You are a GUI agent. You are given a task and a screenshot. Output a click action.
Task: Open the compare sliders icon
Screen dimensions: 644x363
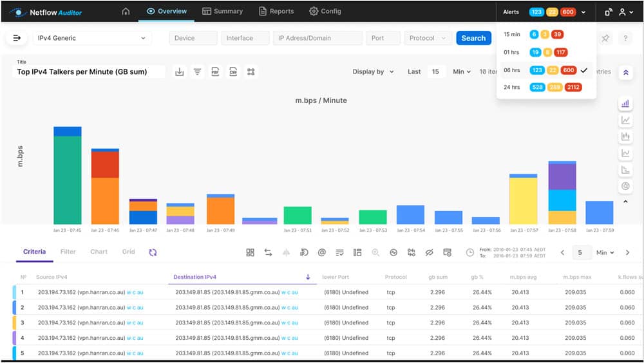[411, 252]
